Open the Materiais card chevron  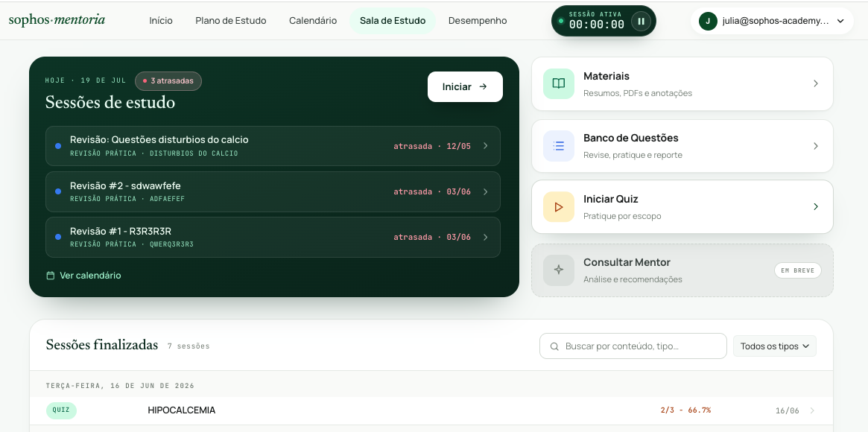click(x=815, y=83)
